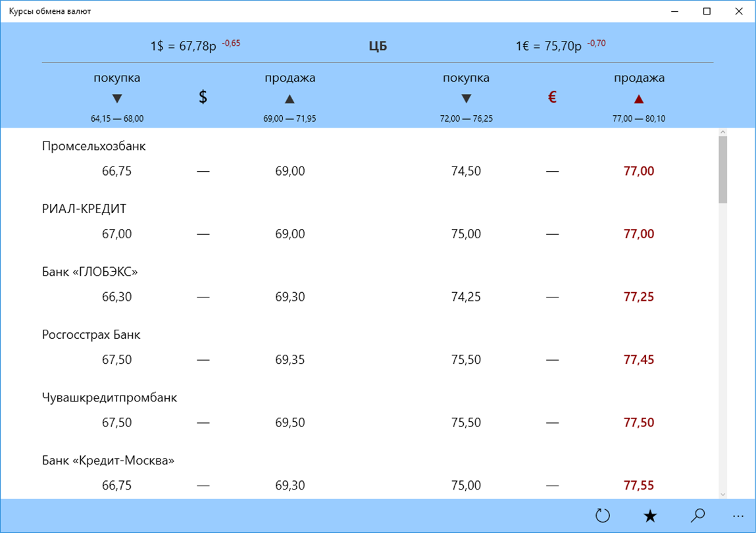Open search with the magnifier icon
Screen dimensions: 756x533
(697, 516)
